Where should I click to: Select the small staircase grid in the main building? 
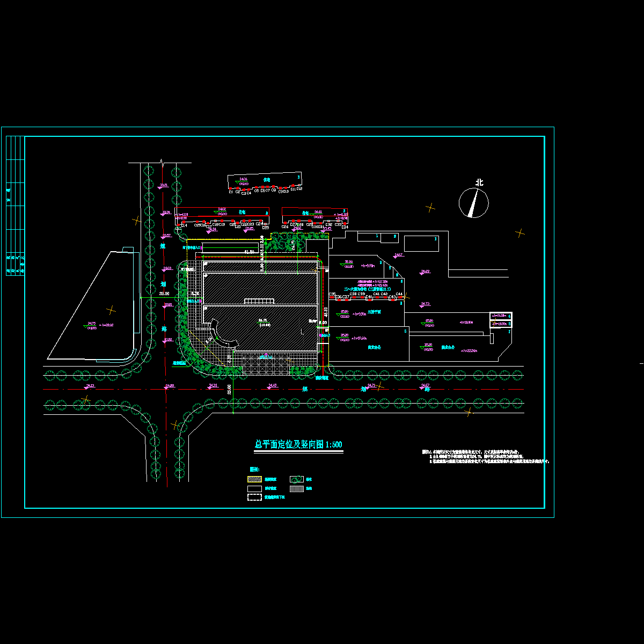(x=259, y=302)
